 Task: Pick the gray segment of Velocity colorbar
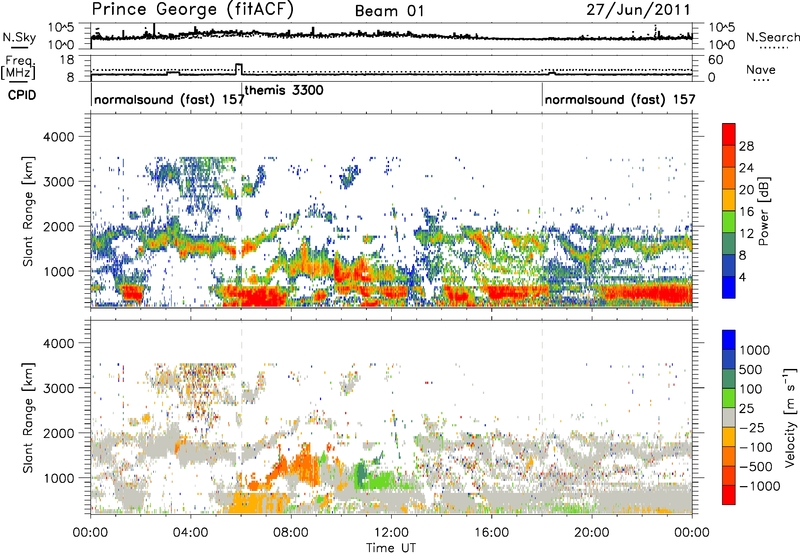tap(729, 418)
